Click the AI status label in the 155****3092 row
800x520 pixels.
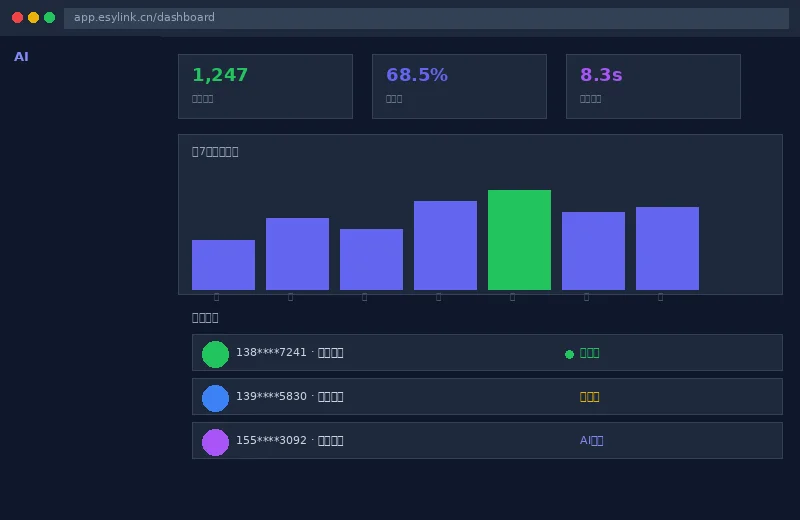tap(591, 440)
